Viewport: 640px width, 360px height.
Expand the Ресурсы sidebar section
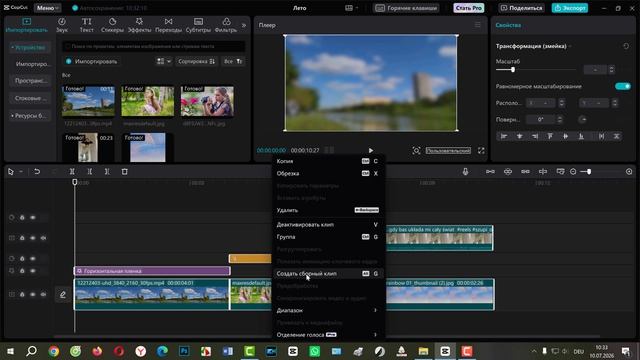point(29,116)
